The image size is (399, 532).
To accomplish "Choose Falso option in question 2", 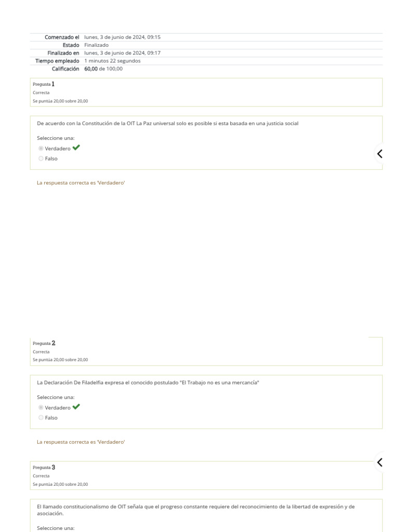I will (41, 418).
